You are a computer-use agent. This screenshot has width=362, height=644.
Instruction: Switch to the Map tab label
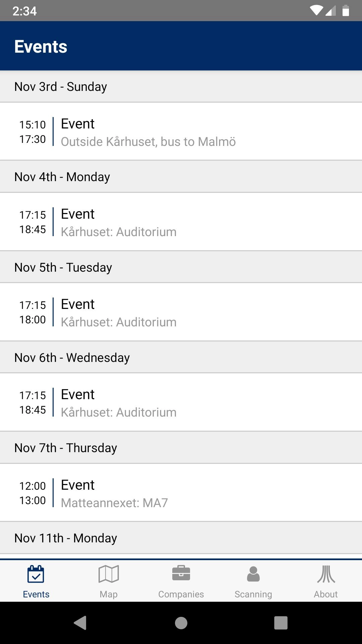pos(109,594)
